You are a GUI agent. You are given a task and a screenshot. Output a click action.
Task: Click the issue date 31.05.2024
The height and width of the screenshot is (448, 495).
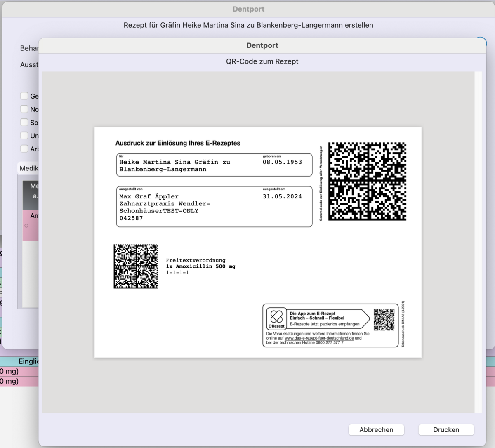pyautogui.click(x=282, y=197)
